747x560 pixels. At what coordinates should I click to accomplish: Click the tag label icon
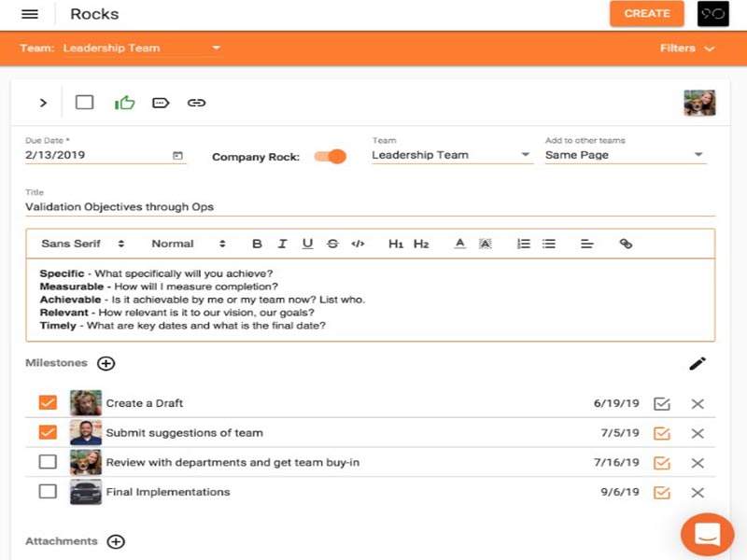tap(161, 103)
